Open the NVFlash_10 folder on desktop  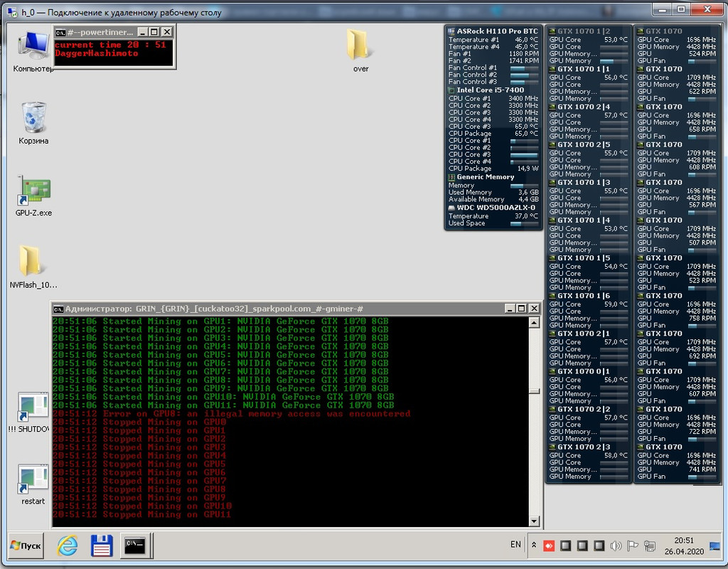pyautogui.click(x=33, y=267)
